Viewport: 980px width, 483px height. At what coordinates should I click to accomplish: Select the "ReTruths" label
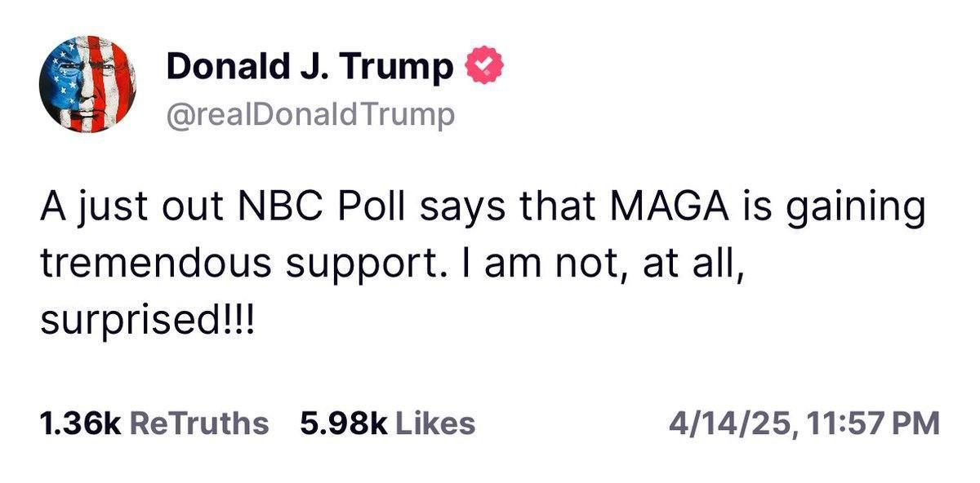[x=198, y=423]
